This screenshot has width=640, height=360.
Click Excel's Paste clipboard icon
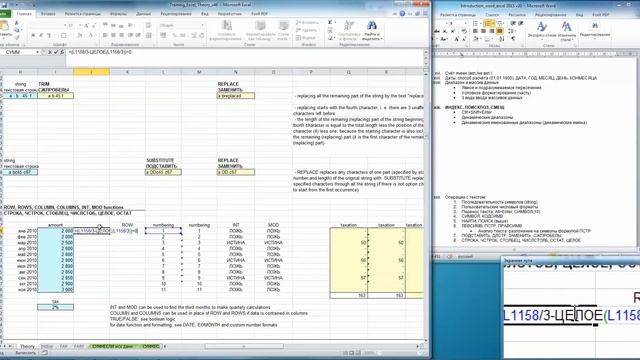click(4, 27)
